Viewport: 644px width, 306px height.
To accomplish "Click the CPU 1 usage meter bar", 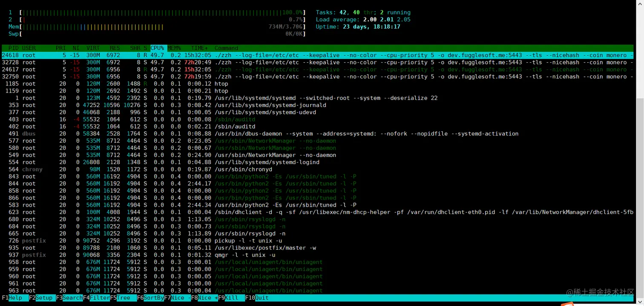I will click(x=163, y=12).
